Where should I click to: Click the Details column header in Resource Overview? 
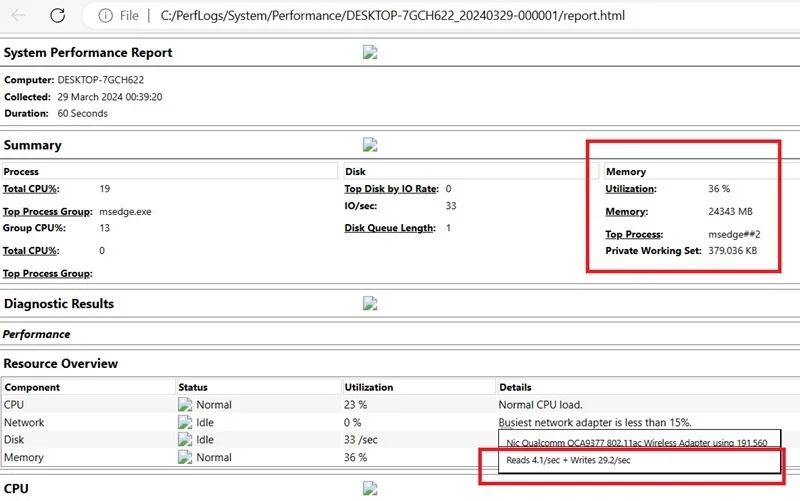(x=515, y=387)
